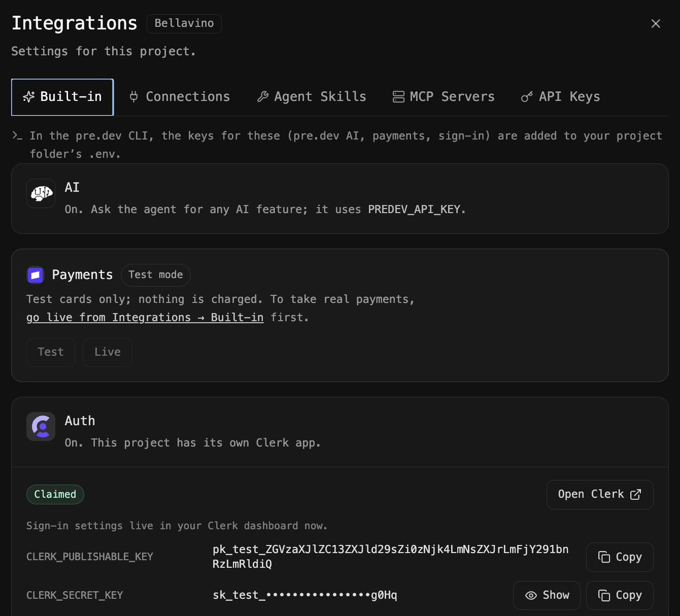Click the Payments section title
The image size is (680, 616).
point(82,275)
